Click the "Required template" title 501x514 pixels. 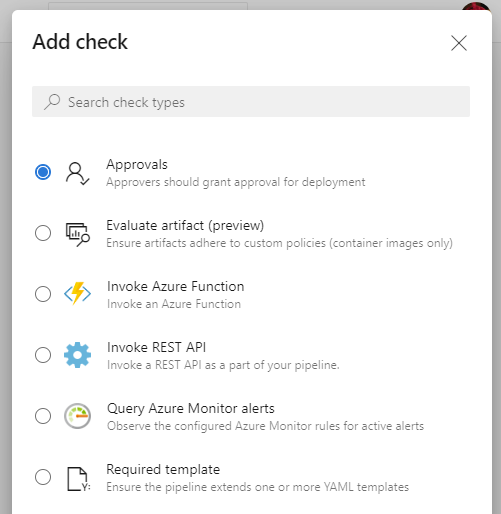pos(163,469)
